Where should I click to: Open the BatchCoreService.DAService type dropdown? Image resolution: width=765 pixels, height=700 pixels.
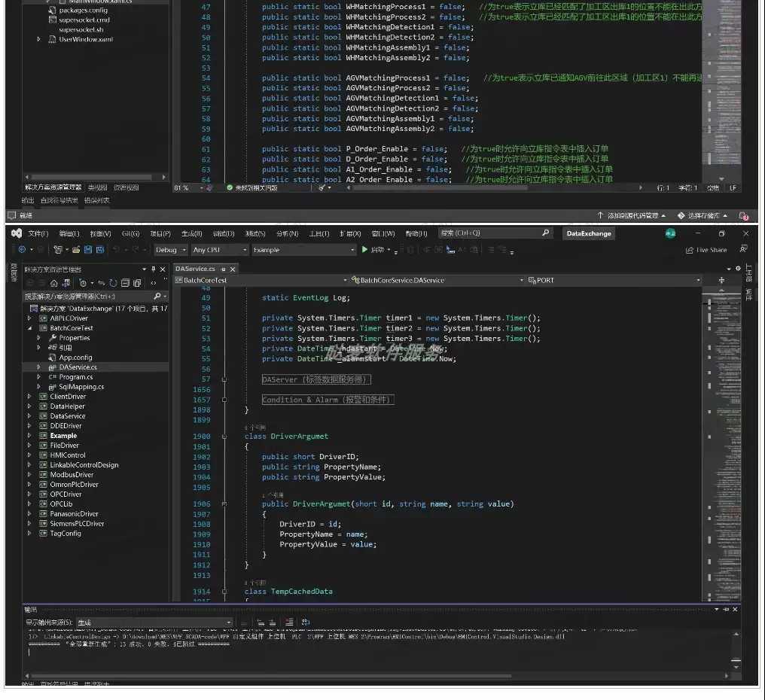click(x=437, y=280)
